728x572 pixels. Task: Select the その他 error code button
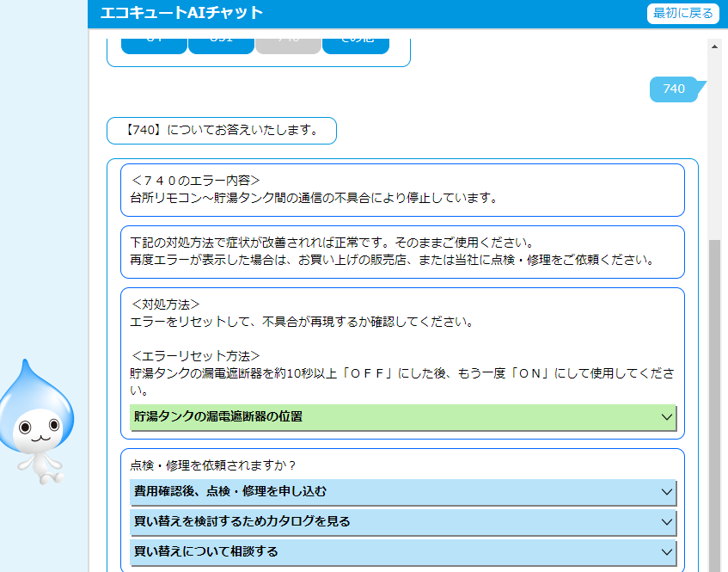click(355, 42)
